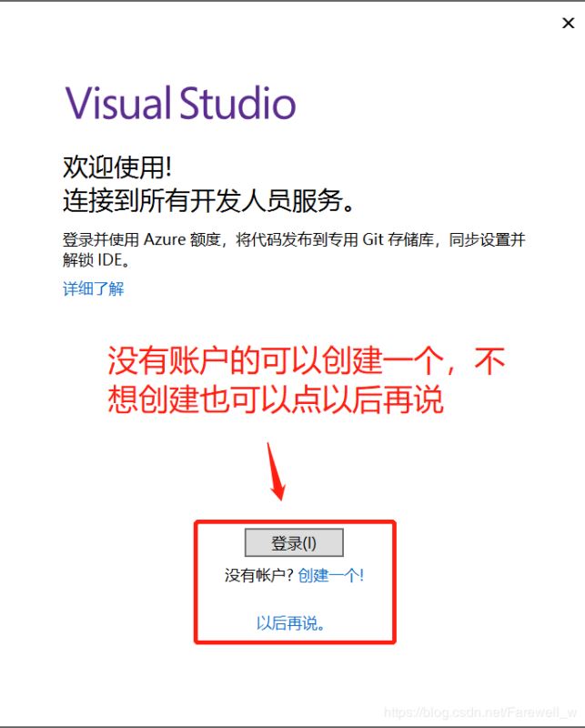Viewport: 585px width, 728px height.
Task: Dismiss the dialog using the X icon
Action: (x=568, y=23)
